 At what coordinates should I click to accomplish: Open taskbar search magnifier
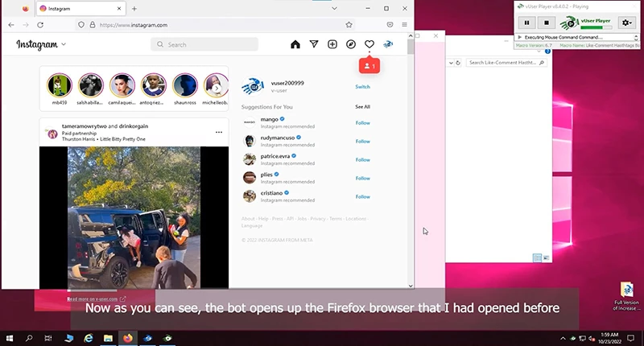tap(29, 338)
